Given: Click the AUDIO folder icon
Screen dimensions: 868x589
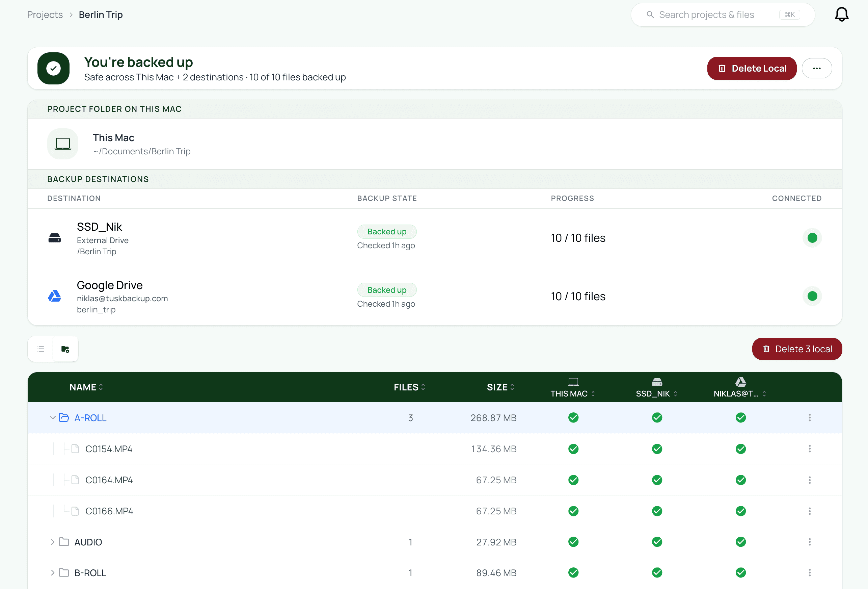Looking at the screenshot, I should tap(64, 542).
